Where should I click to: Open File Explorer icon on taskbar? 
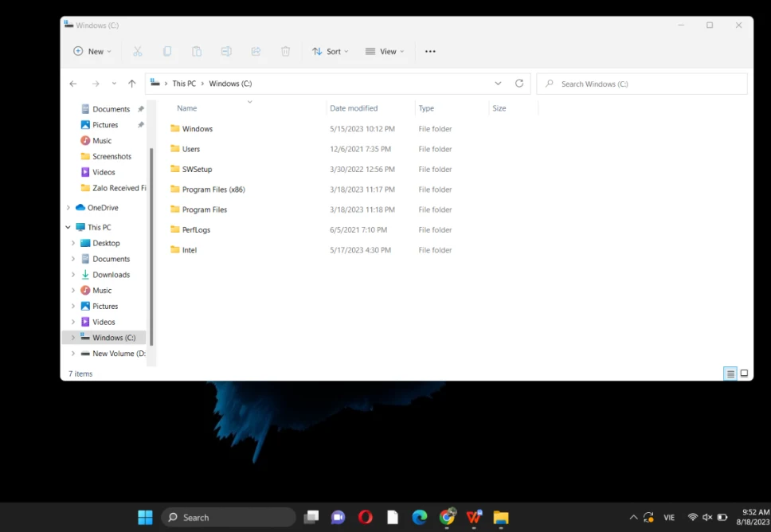(x=501, y=517)
